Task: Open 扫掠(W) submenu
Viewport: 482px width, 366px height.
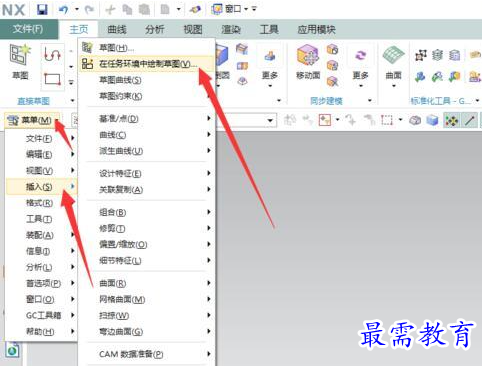Action: pos(147,315)
